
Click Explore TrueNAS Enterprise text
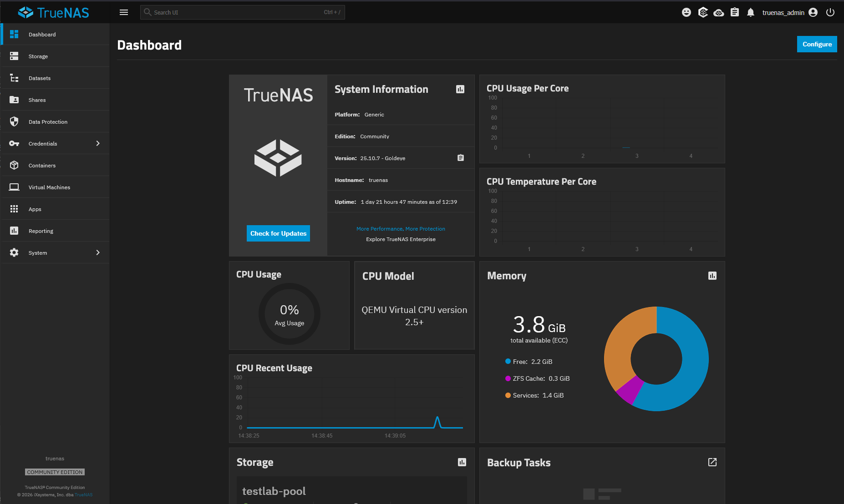[401, 239]
